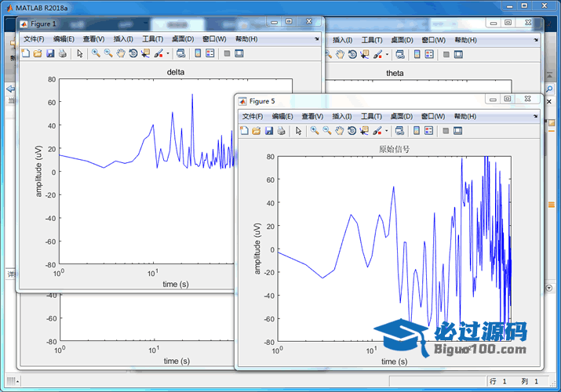Click dock arrow at Figure 5 menu bar end
The image size is (561, 392).
(x=536, y=116)
